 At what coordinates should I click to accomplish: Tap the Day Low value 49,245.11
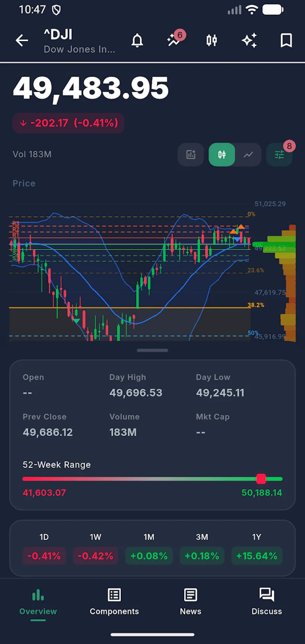click(220, 393)
